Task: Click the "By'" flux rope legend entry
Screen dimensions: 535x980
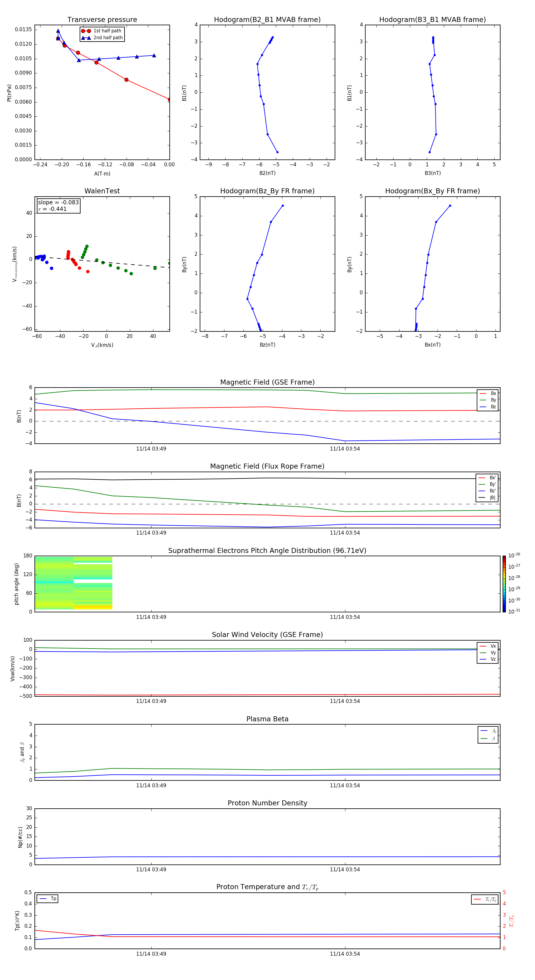Action: [487, 484]
